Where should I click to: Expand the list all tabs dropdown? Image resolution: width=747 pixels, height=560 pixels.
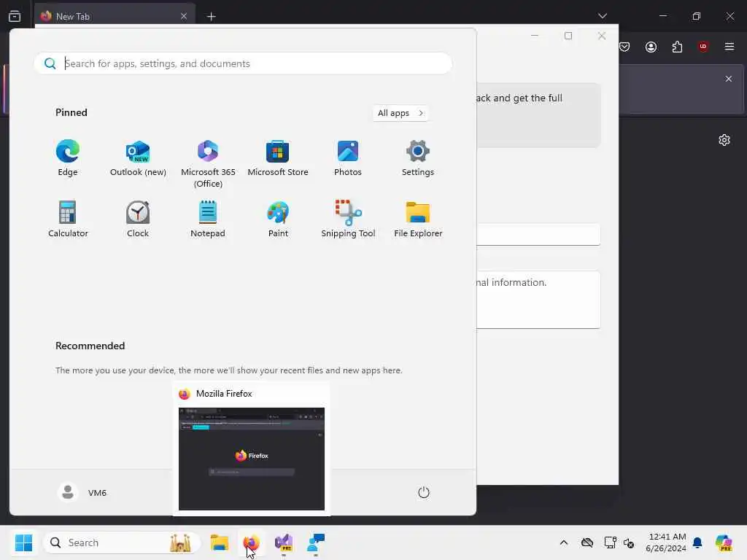[x=602, y=16]
